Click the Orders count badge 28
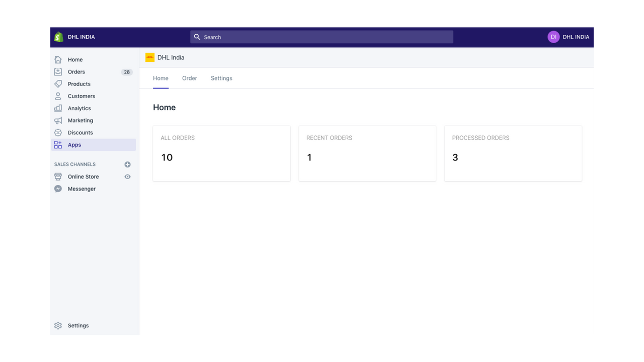644x362 pixels. tap(127, 72)
